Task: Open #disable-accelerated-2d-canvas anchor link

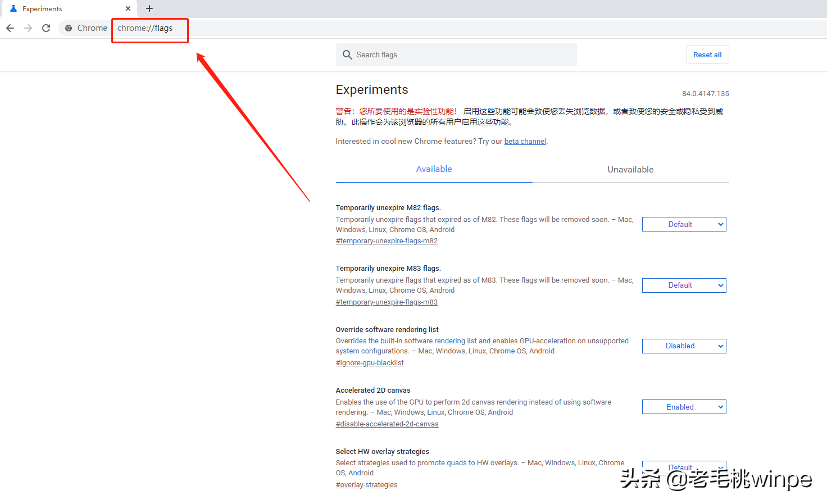Action: tap(387, 424)
